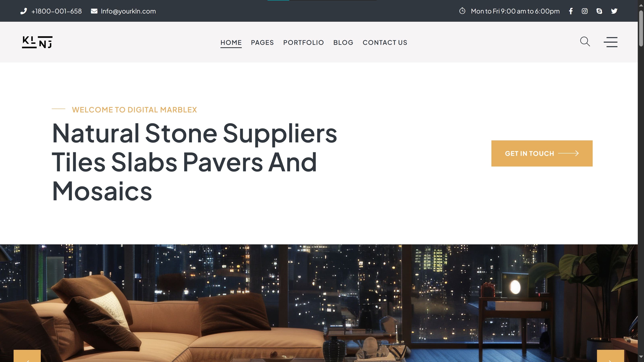Click the GET IN TOUCH button

542,153
